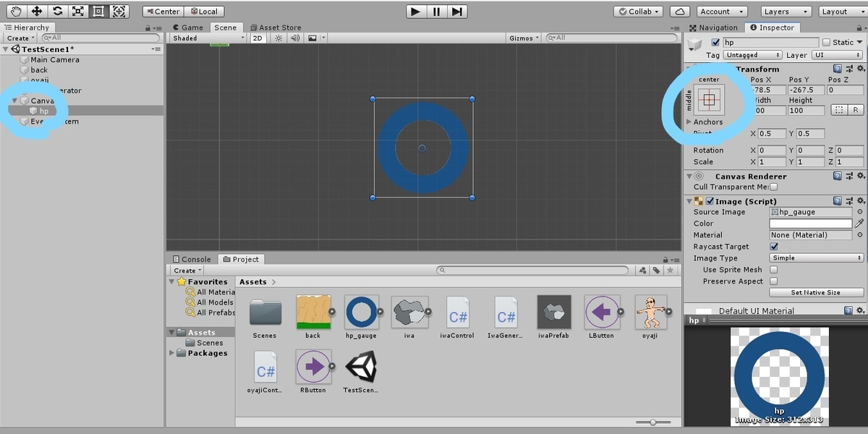Viewport: 868px width, 434px height.
Task: Open the Image Color swatch
Action: tap(811, 224)
